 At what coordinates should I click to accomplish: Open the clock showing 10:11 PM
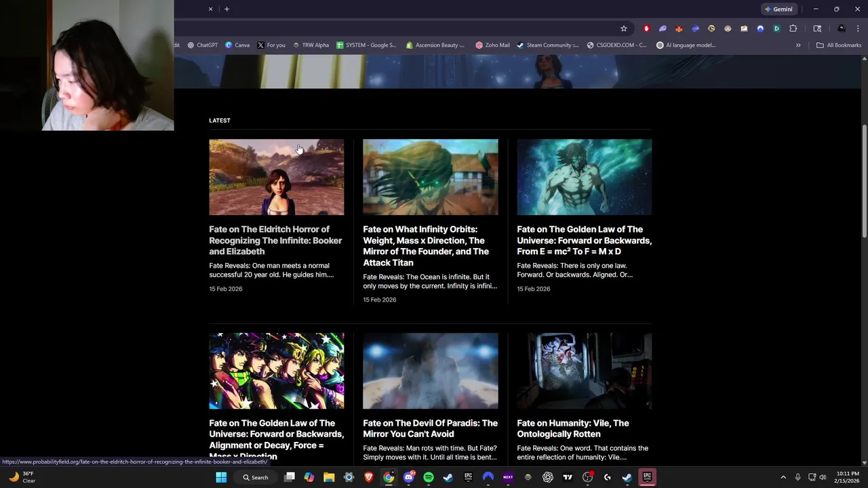point(848,477)
